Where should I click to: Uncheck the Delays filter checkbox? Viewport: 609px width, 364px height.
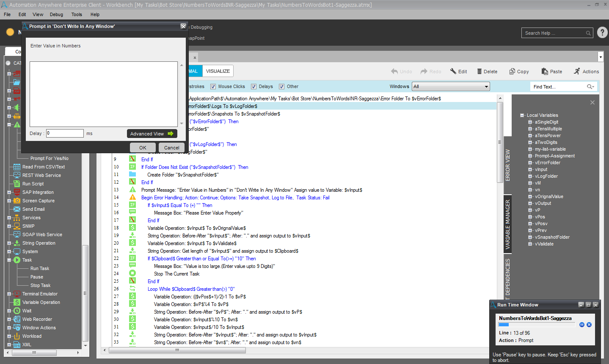click(x=254, y=87)
